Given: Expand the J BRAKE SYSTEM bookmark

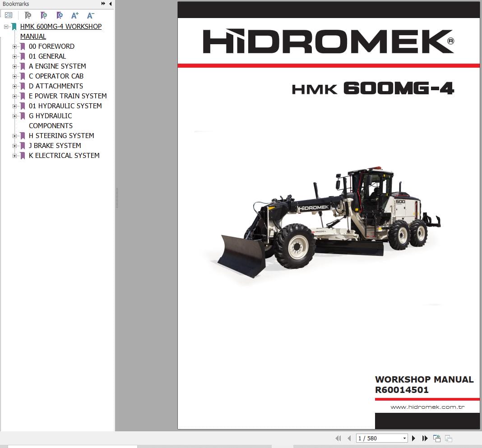Looking at the screenshot, I should click(14, 146).
